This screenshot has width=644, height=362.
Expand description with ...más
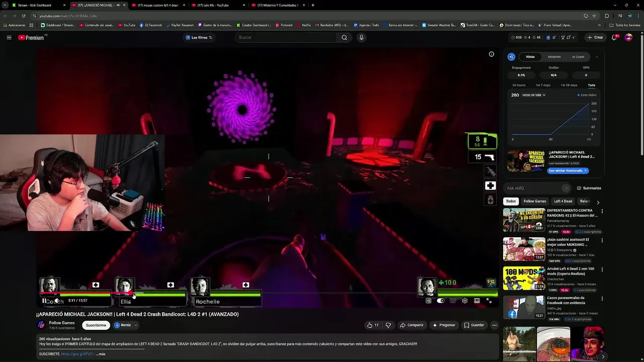point(101,354)
